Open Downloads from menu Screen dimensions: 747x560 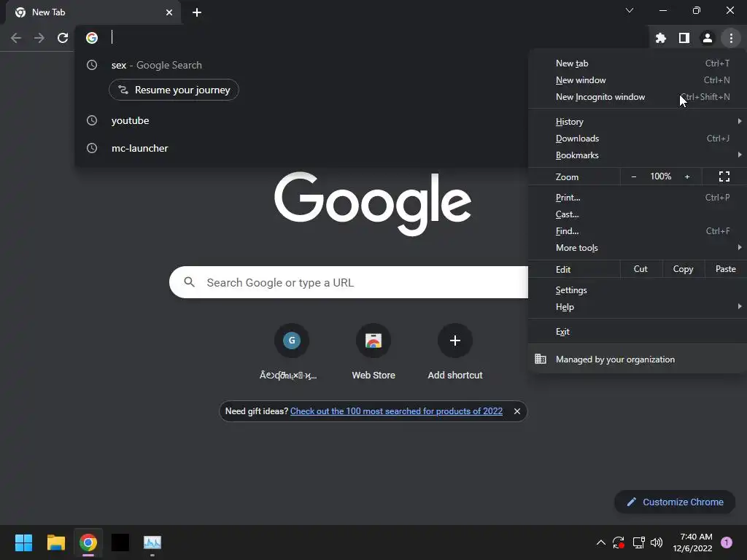click(638, 139)
